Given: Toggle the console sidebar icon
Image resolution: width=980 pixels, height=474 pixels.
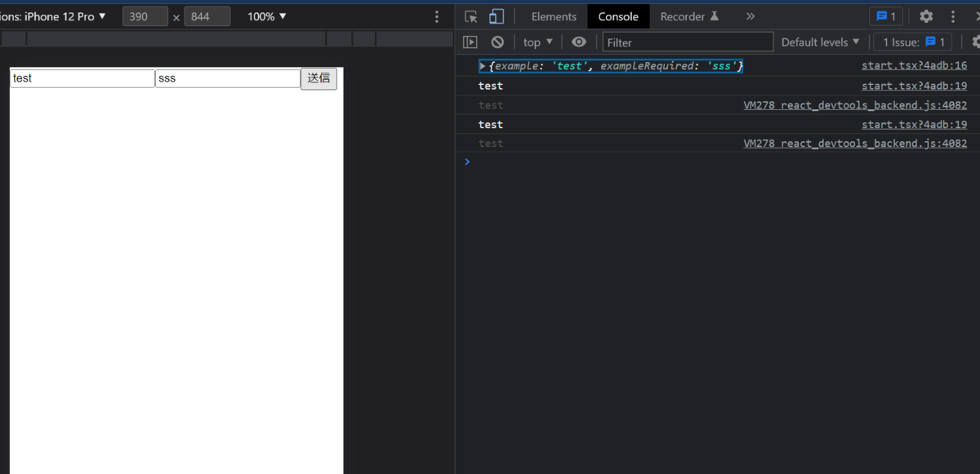Looking at the screenshot, I should (470, 42).
